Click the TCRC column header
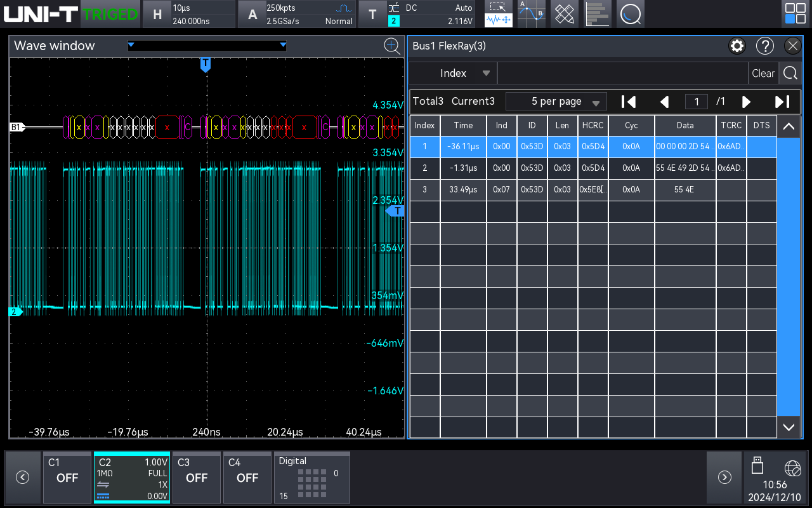812x508 pixels. (731, 125)
